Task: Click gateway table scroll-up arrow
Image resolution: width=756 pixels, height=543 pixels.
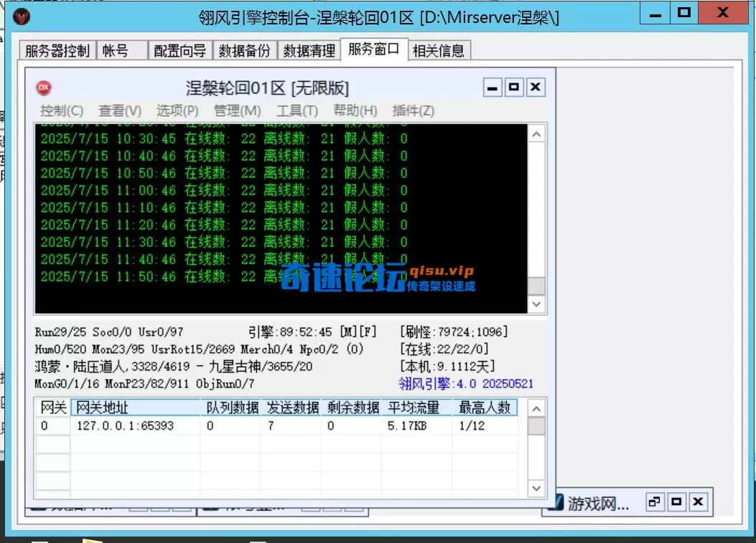Action: click(536, 407)
